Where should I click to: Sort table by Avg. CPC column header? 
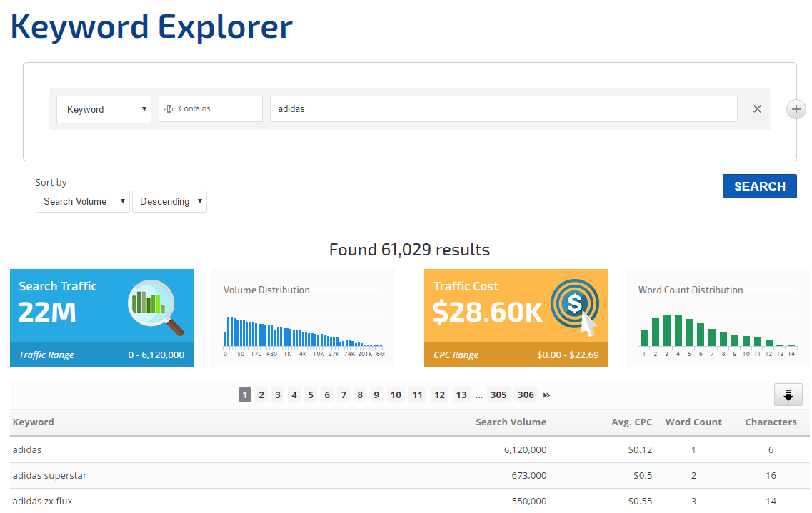(x=631, y=422)
